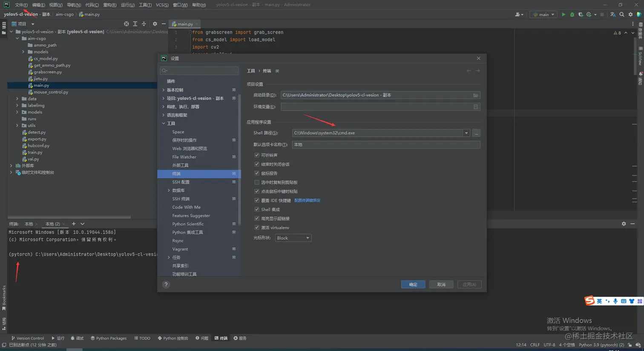
Task: Go back in settings navigation history
Action: [469, 71]
